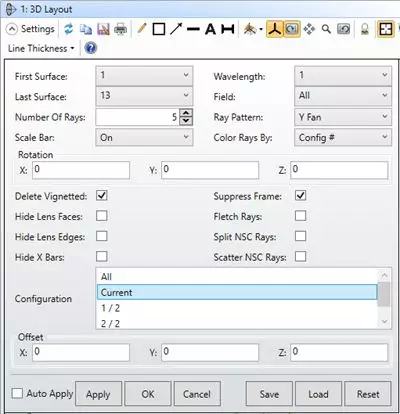The image size is (400, 414).
Task: Open the help question mark icon
Action: coord(91,48)
